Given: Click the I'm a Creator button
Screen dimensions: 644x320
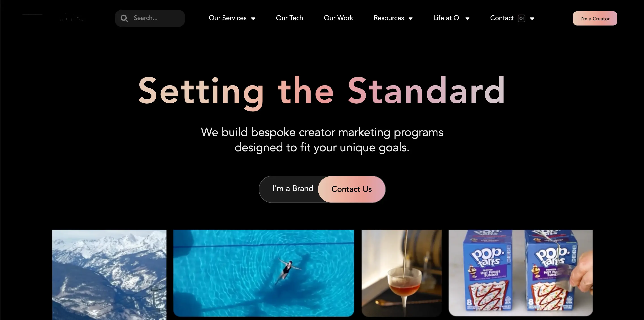Looking at the screenshot, I should pos(595,18).
